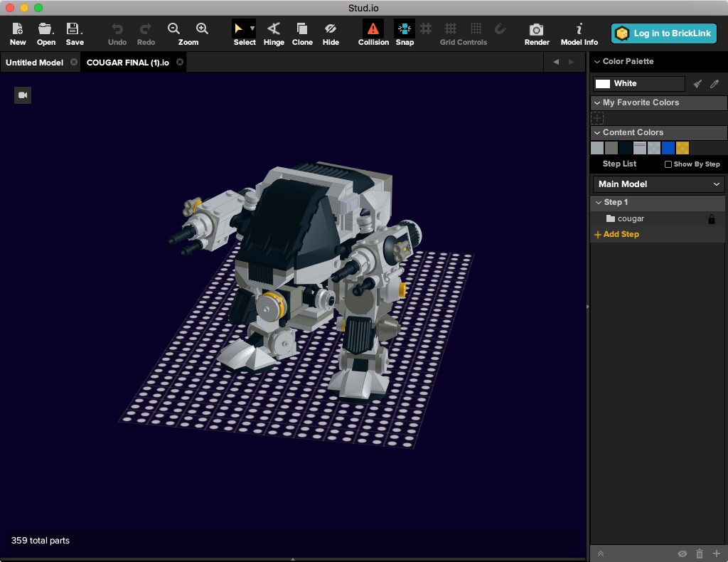Image resolution: width=728 pixels, height=562 pixels.
Task: Select the Hinge tool
Action: point(273,33)
